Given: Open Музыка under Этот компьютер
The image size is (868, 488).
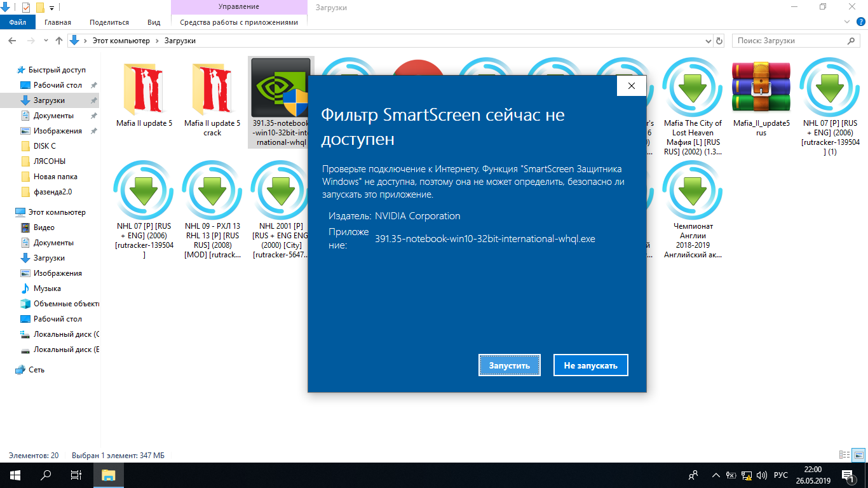Looking at the screenshot, I should coord(47,288).
